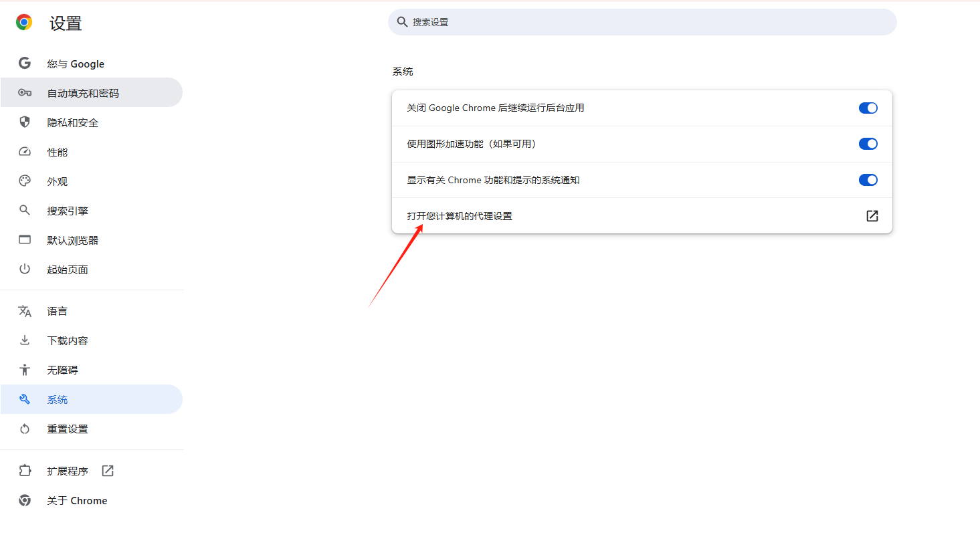The height and width of the screenshot is (539, 980).
Task: Open 自动填充和密码 settings section
Action: [91, 93]
